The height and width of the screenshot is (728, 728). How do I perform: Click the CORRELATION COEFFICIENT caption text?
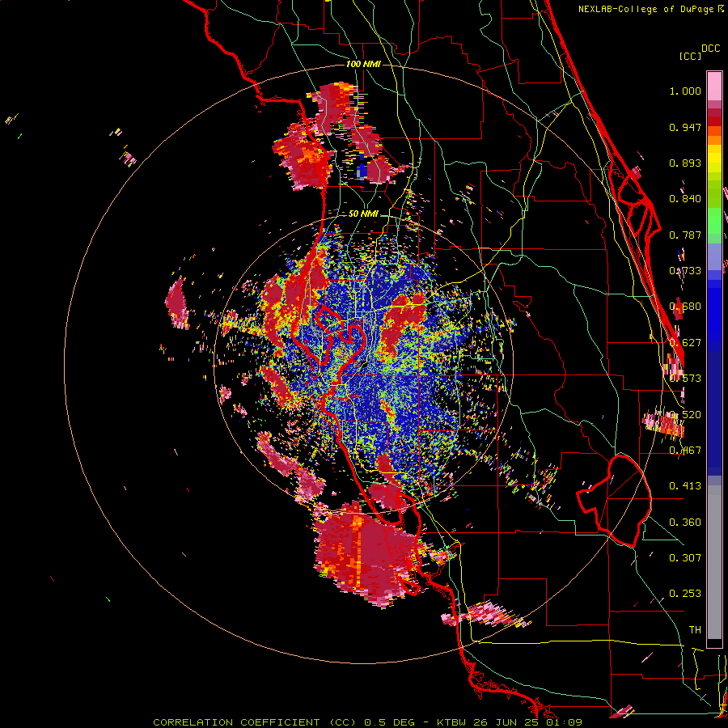click(236, 722)
